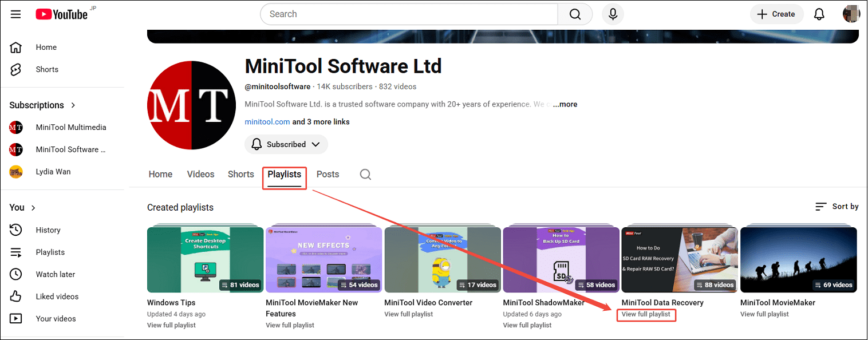
Task: Open the Windows Tips playlist thumbnail
Action: [x=206, y=260]
